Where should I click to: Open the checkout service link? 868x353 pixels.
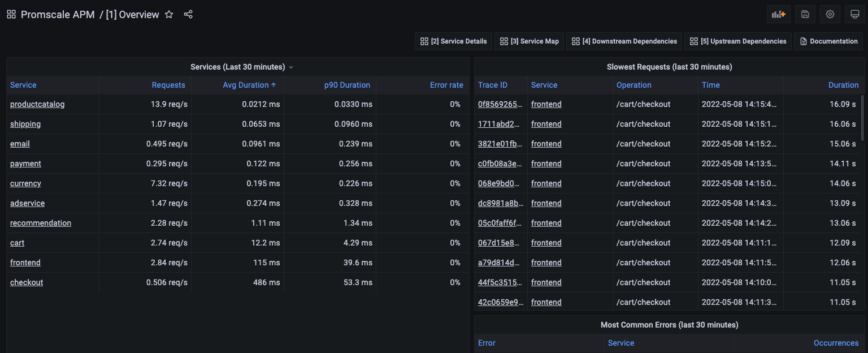point(27,282)
